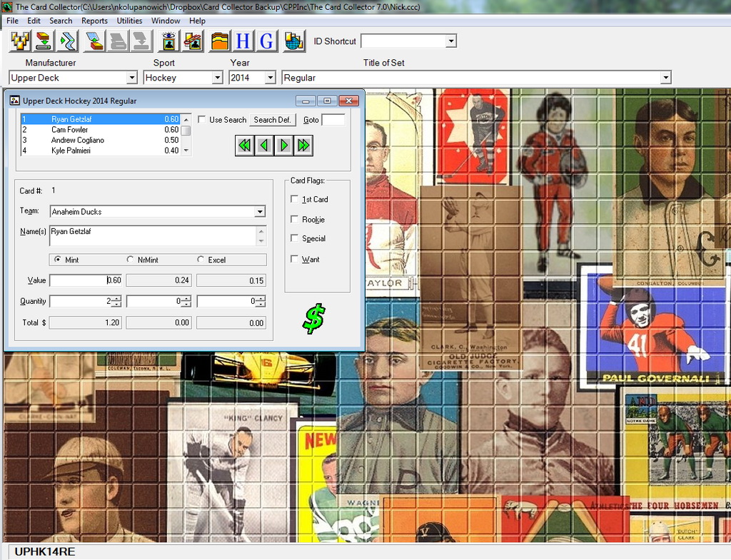Viewport: 731px width, 560px height.
Task: Click the Goto input field
Action: pyautogui.click(x=333, y=120)
